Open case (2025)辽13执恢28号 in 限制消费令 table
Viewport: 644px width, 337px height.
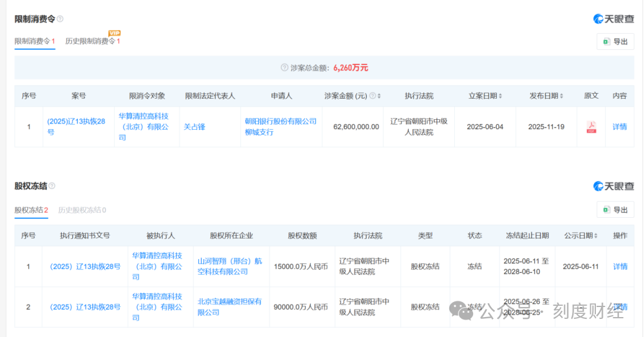[76, 127]
